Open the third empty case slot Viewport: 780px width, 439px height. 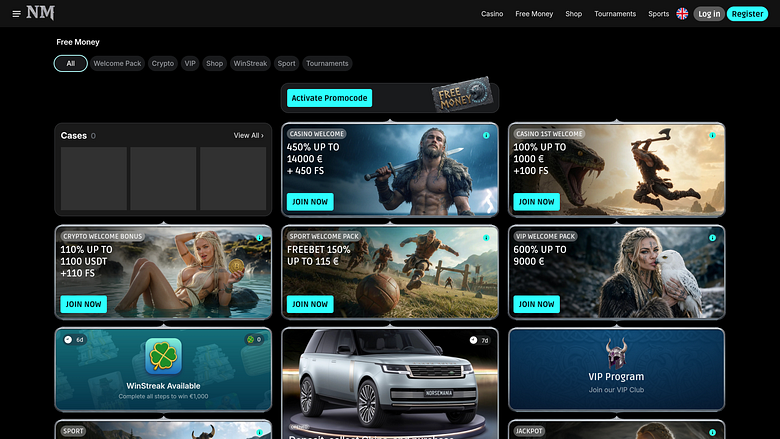(233, 178)
